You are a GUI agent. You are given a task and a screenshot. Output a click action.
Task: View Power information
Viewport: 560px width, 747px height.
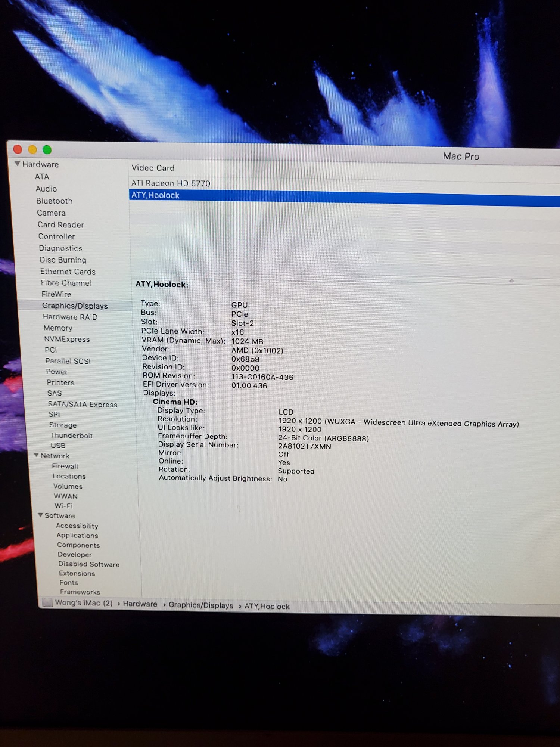point(57,372)
